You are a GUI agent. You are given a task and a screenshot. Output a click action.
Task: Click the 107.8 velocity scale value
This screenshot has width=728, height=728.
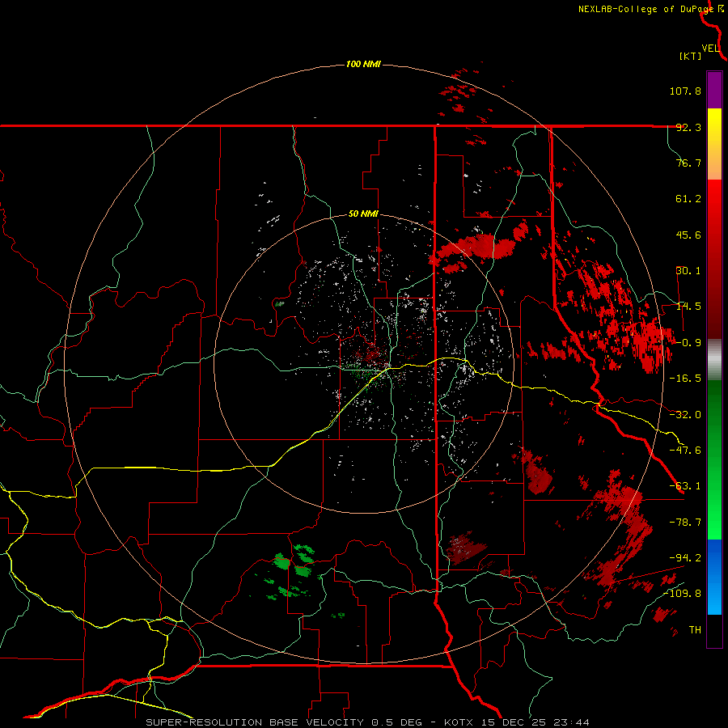pyautogui.click(x=685, y=91)
